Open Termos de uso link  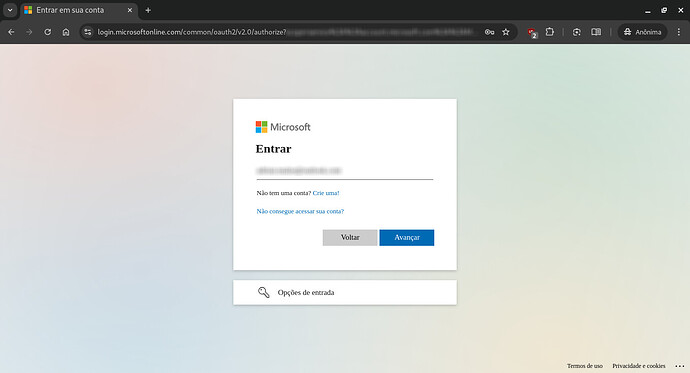(x=585, y=366)
